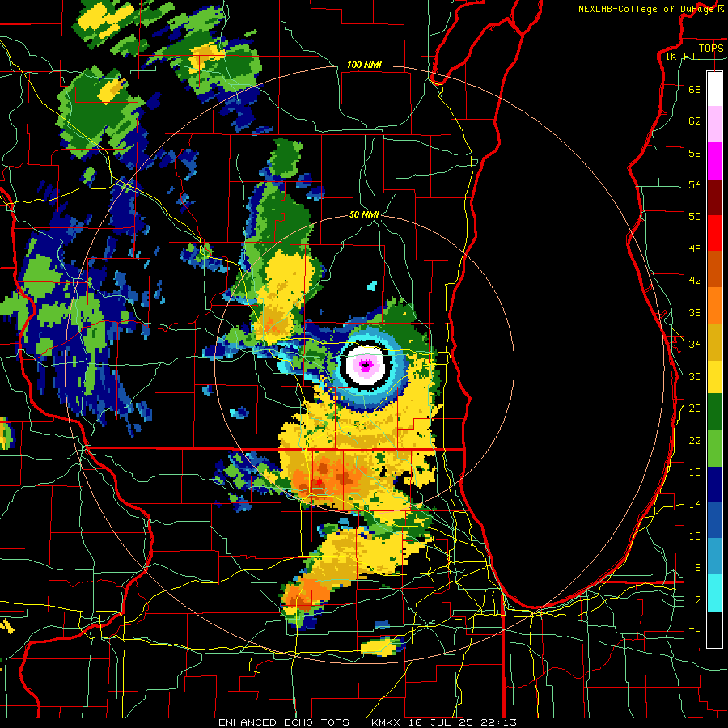Click the sky blue legend swatch

(714, 557)
